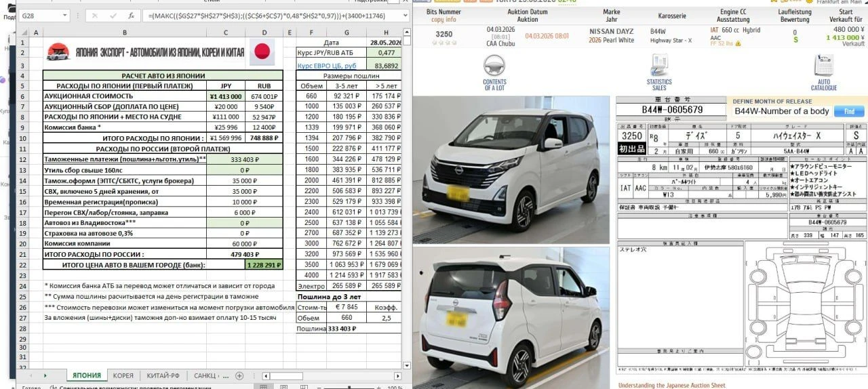
Task: Click the warning triangle next to FF 52 lhs
Action: 738,43
